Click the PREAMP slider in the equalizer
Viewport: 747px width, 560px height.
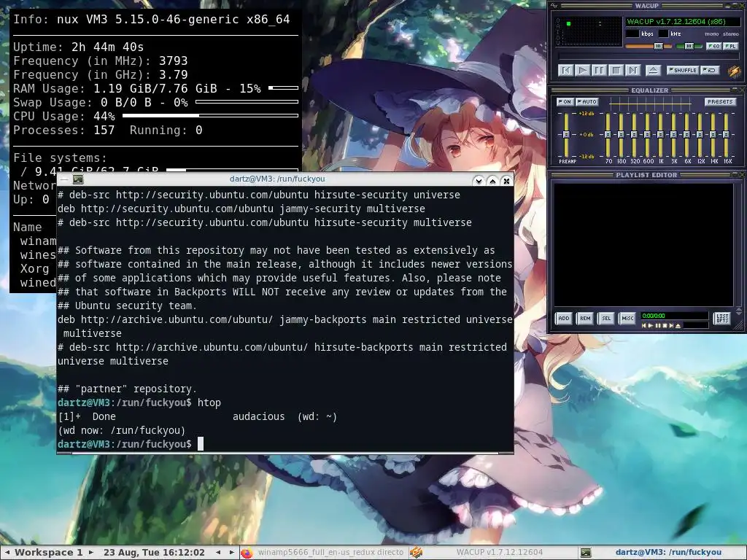tap(566, 135)
